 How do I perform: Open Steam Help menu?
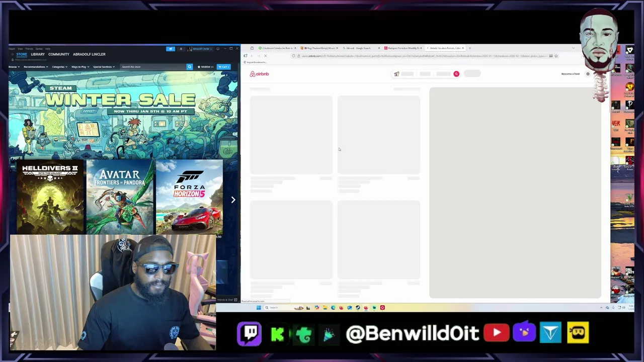tap(48, 49)
